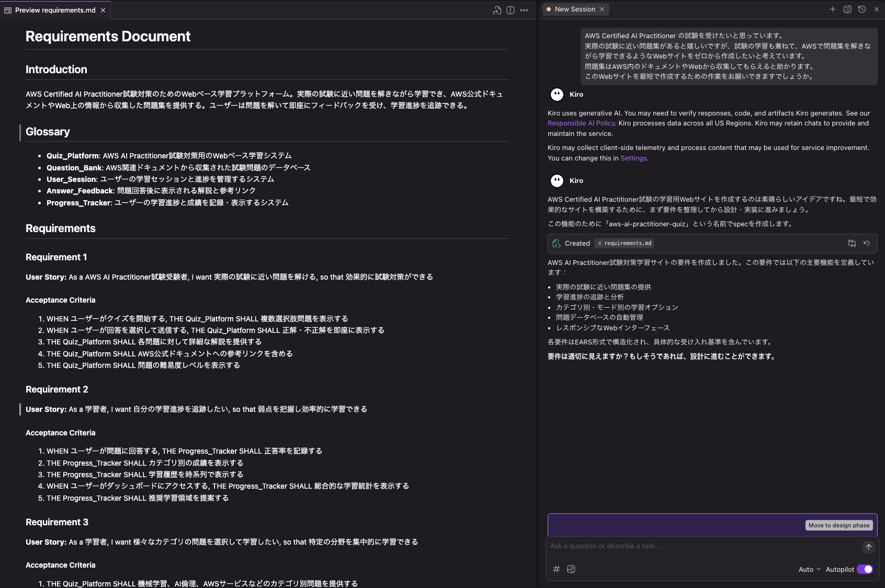The image size is (885, 588).
Task: Send the message with the arrow button
Action: coord(868,547)
